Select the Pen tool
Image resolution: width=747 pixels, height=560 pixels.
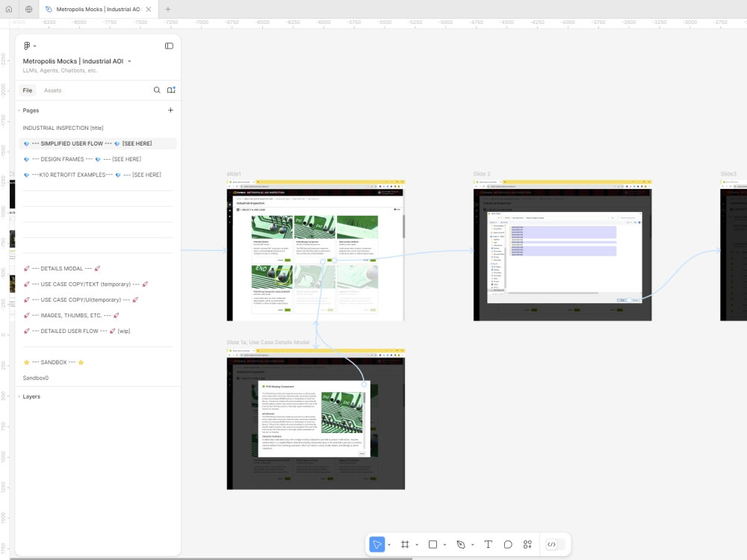coord(461,544)
